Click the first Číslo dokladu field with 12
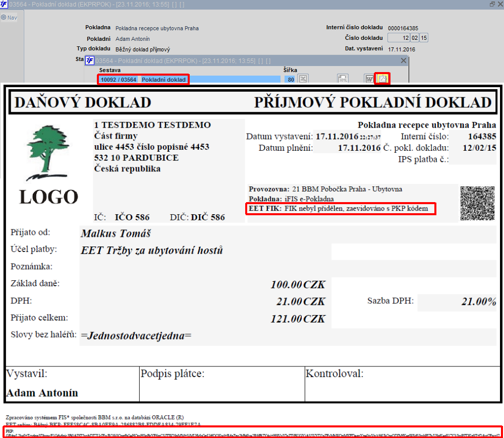Screen dimensions: 504x438 click(399, 38)
